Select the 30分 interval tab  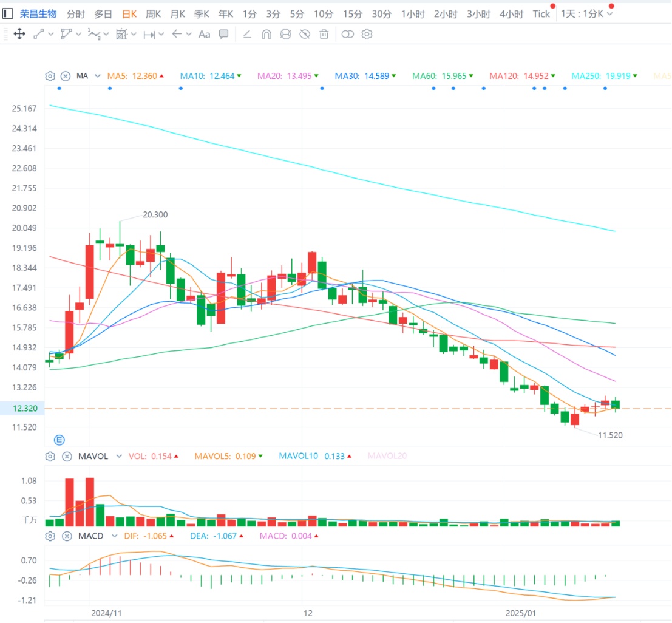click(382, 14)
